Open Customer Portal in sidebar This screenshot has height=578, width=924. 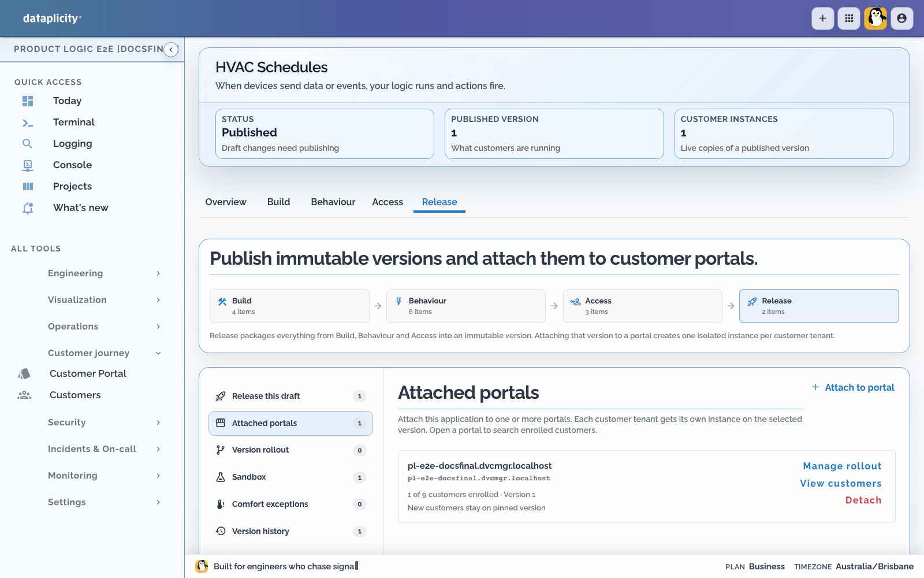(88, 374)
